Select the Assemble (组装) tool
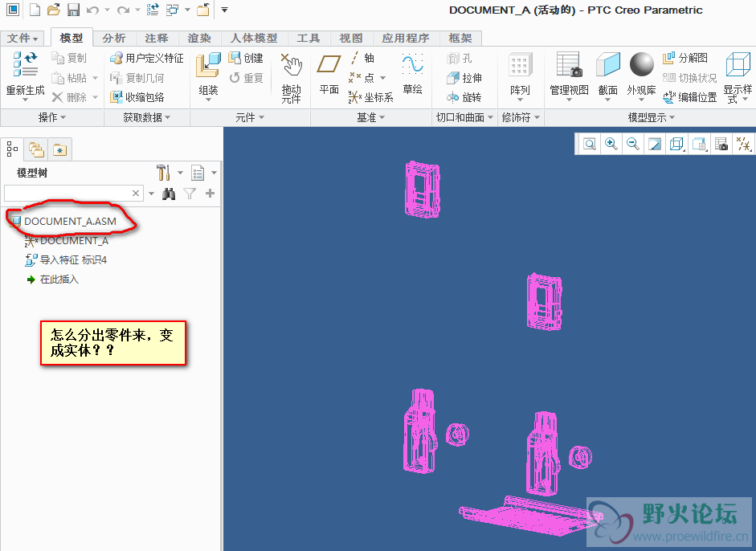The height and width of the screenshot is (551, 756). coord(208,77)
